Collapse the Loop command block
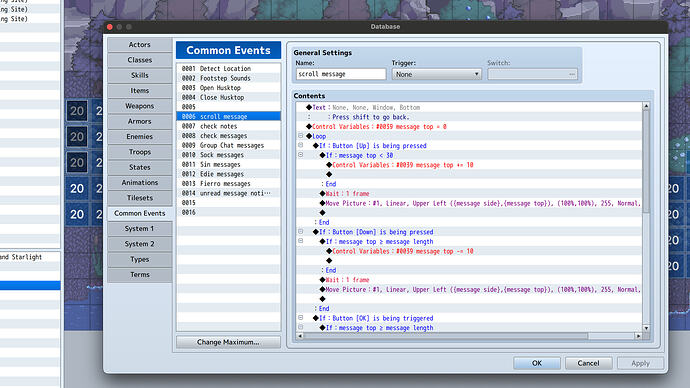690x388 pixels. point(301,136)
